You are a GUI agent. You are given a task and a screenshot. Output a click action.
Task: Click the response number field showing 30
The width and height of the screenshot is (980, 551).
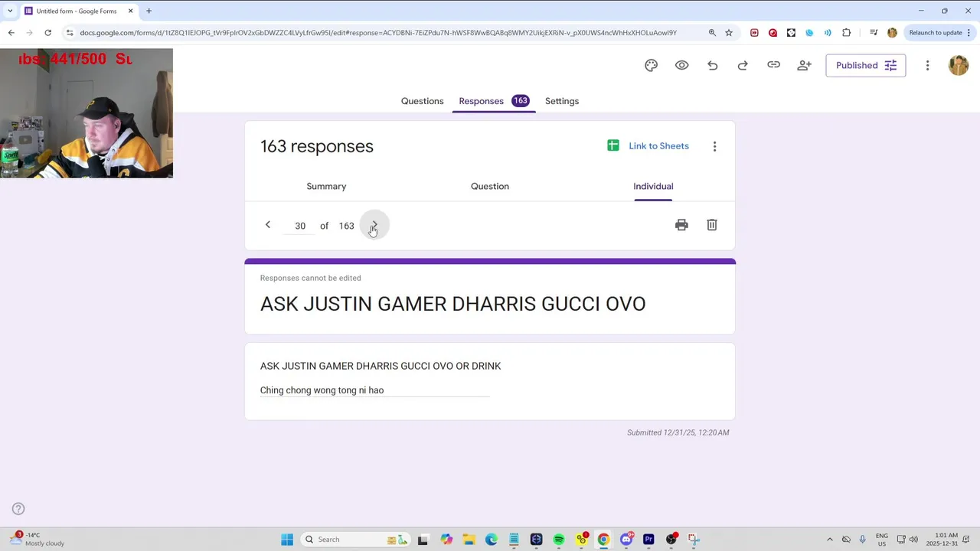[300, 226]
